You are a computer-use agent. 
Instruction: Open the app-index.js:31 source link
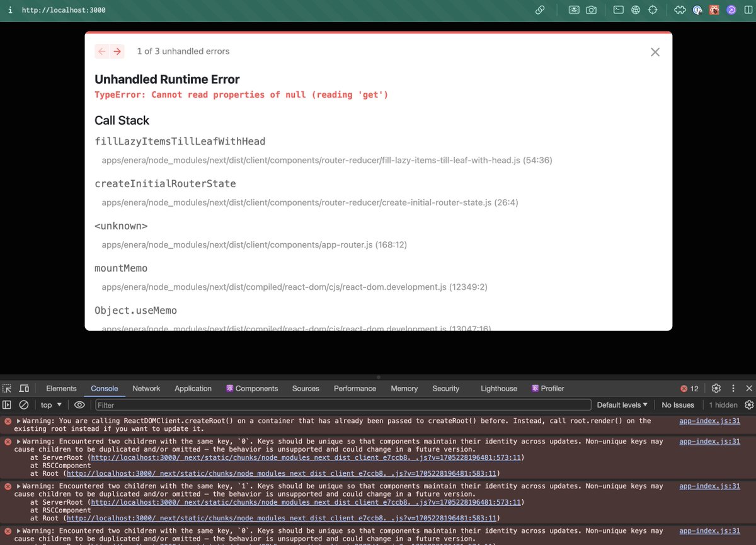point(709,420)
